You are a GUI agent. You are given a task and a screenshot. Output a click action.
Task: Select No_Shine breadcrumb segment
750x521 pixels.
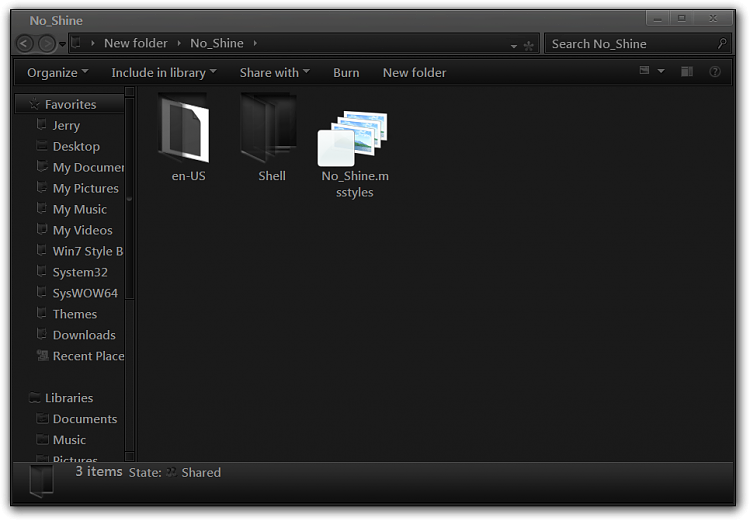(x=217, y=43)
